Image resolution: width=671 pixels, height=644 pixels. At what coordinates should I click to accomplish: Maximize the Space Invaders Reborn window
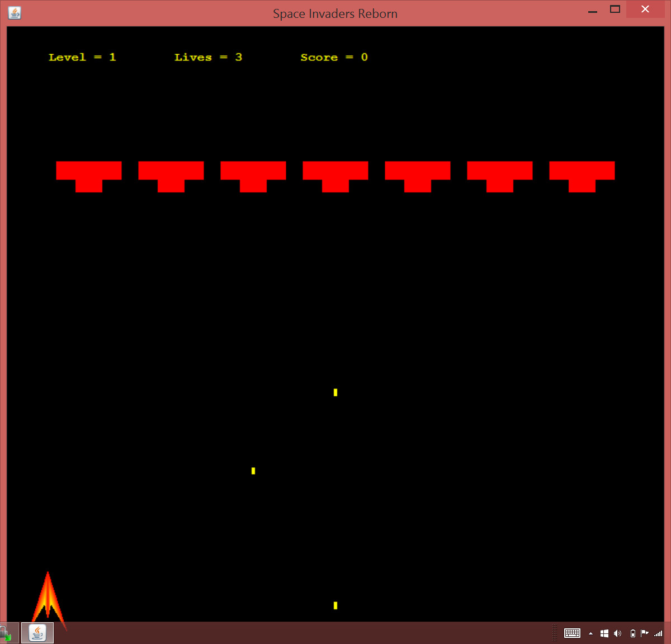615,10
